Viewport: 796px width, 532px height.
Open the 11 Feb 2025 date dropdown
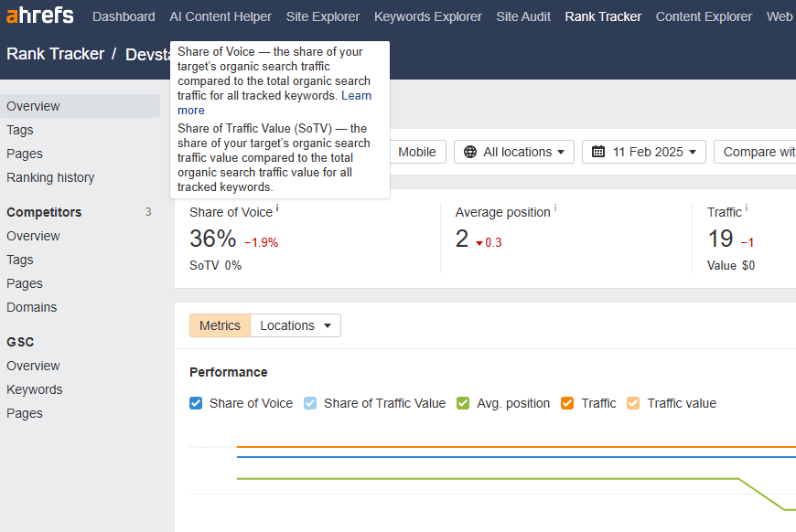tap(644, 152)
